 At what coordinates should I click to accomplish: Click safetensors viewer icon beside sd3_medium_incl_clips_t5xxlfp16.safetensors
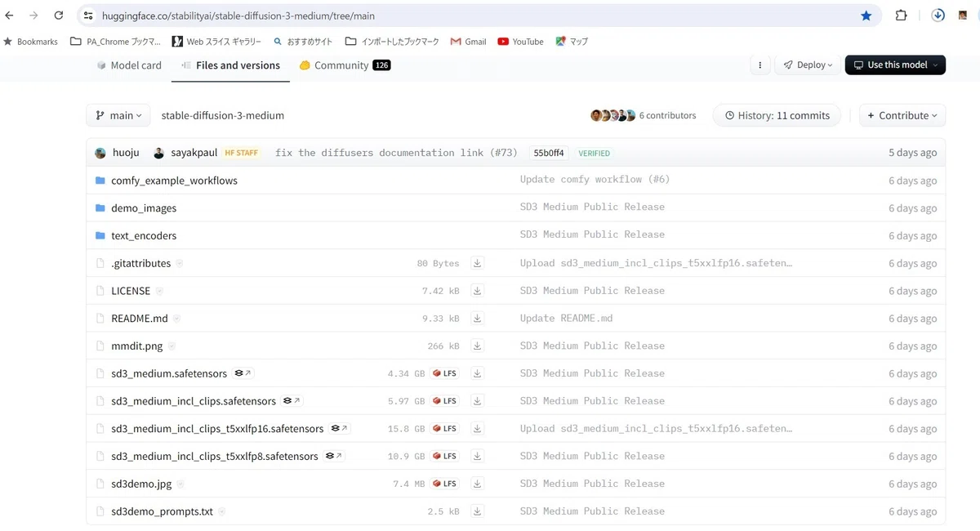click(x=340, y=429)
